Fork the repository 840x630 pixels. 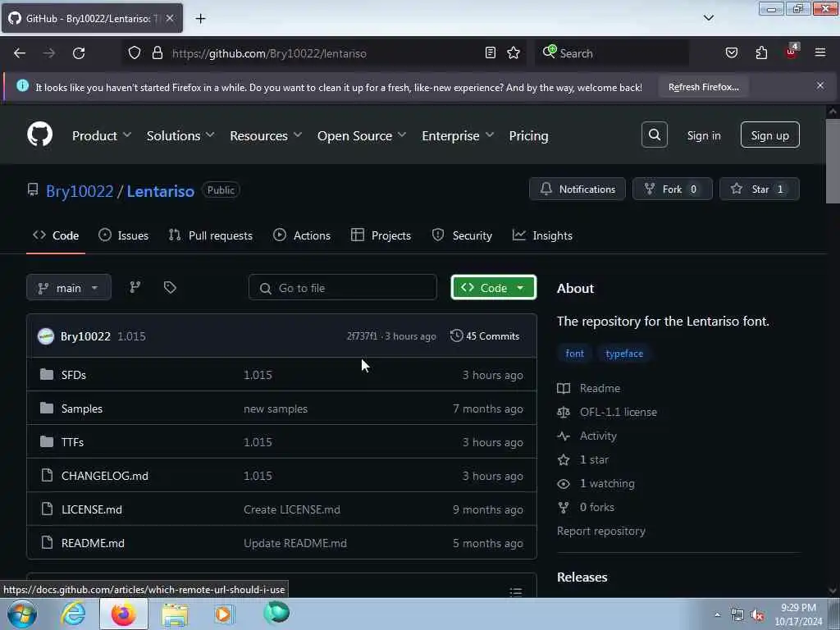pos(673,189)
